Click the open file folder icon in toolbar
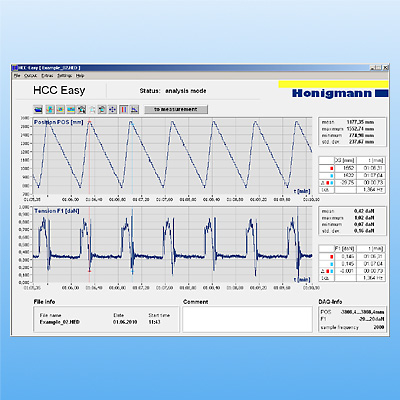This screenshot has width=400, height=400. [39, 109]
